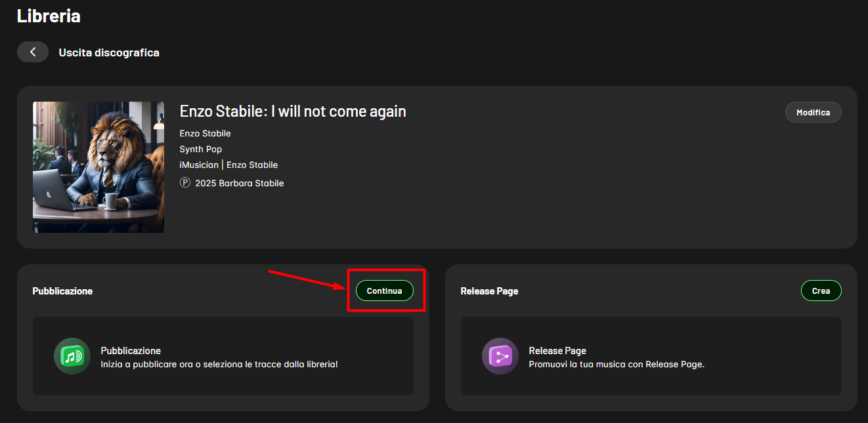Select the Uscita discografica breadcrumb label
Viewport: 868px width, 423px height.
109,52
